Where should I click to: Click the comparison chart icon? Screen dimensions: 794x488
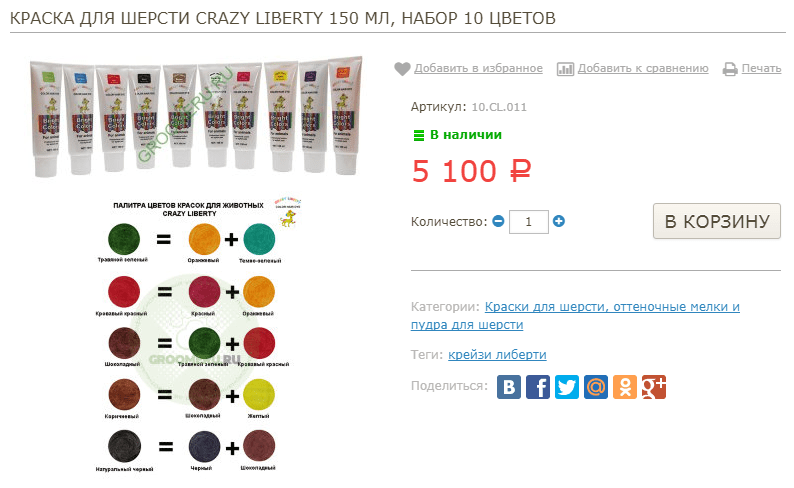(565, 69)
